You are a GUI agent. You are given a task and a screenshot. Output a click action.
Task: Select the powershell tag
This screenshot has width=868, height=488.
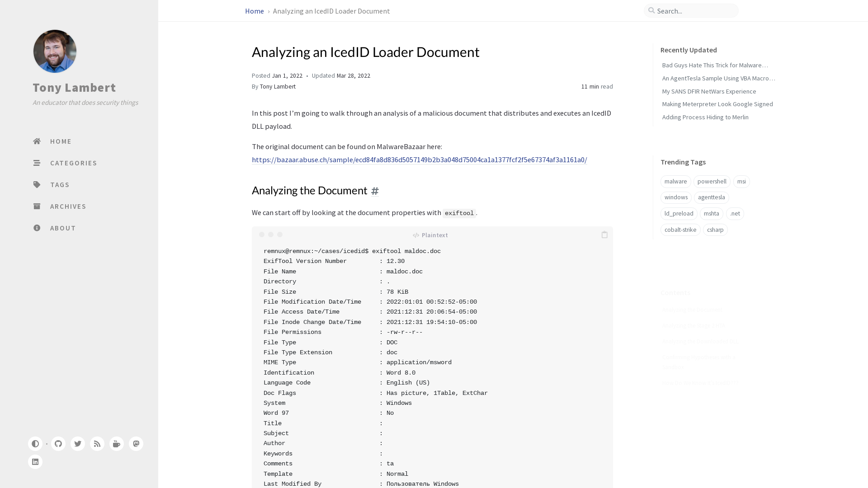click(712, 182)
